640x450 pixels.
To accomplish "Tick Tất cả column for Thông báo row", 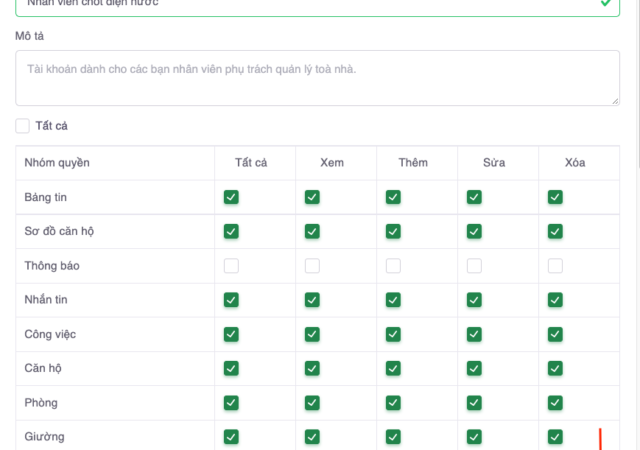I will point(231,266).
